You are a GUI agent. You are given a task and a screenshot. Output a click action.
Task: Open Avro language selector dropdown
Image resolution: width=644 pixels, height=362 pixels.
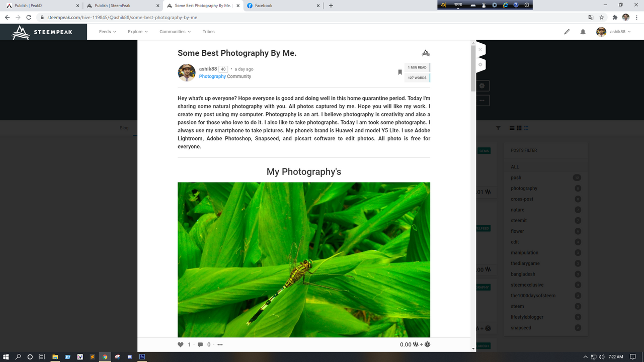point(458,5)
